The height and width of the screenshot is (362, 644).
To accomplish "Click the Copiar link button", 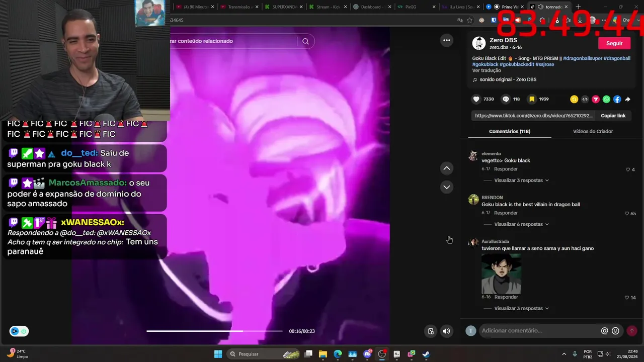I will click(613, 116).
